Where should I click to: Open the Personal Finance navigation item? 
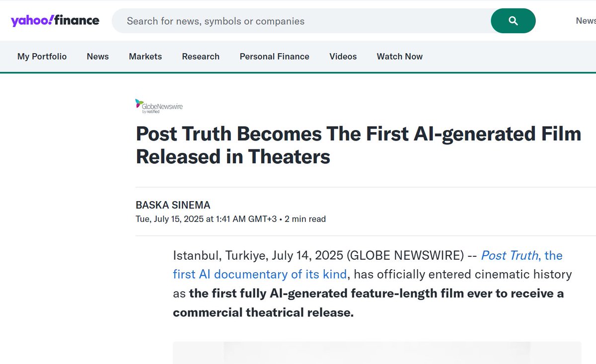[x=275, y=57]
